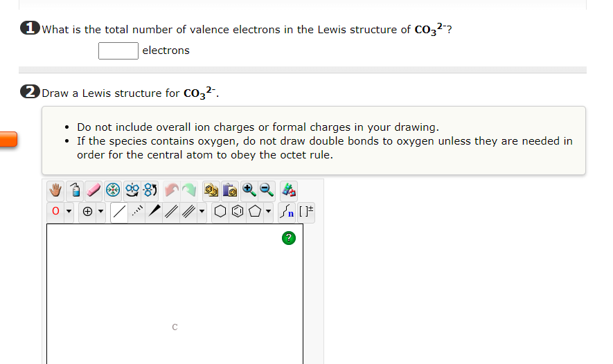
Task: Open the atom element dropdown arrow
Action: coord(69,211)
